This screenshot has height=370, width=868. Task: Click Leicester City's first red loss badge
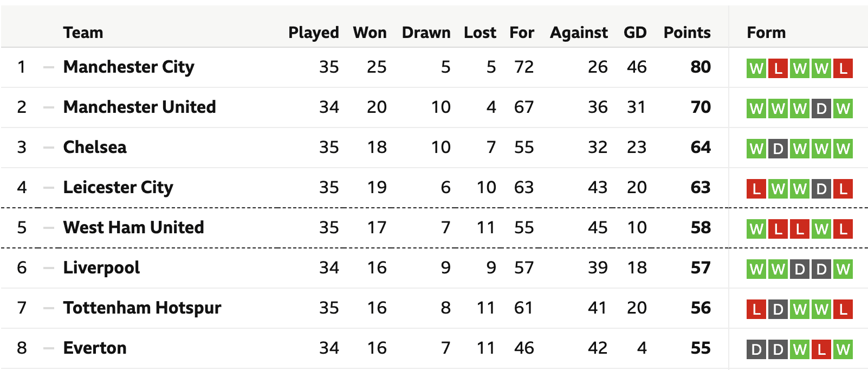coord(756,189)
